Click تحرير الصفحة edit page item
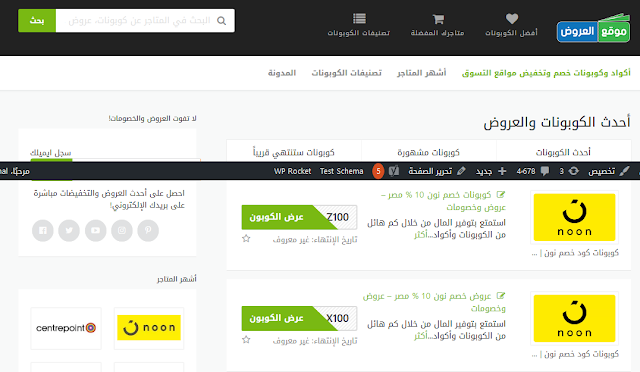Viewport: 640px width, 372px height. coord(437,171)
